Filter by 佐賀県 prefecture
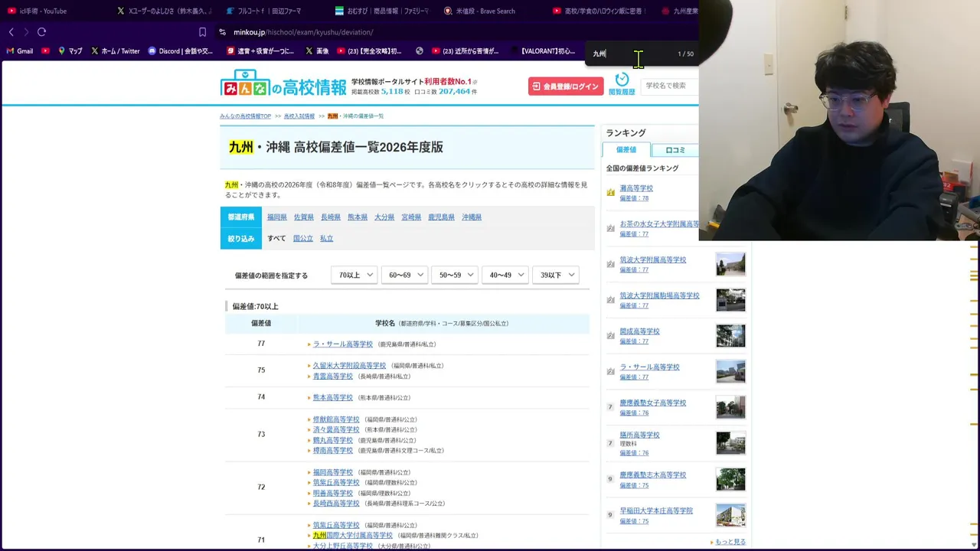 [304, 217]
